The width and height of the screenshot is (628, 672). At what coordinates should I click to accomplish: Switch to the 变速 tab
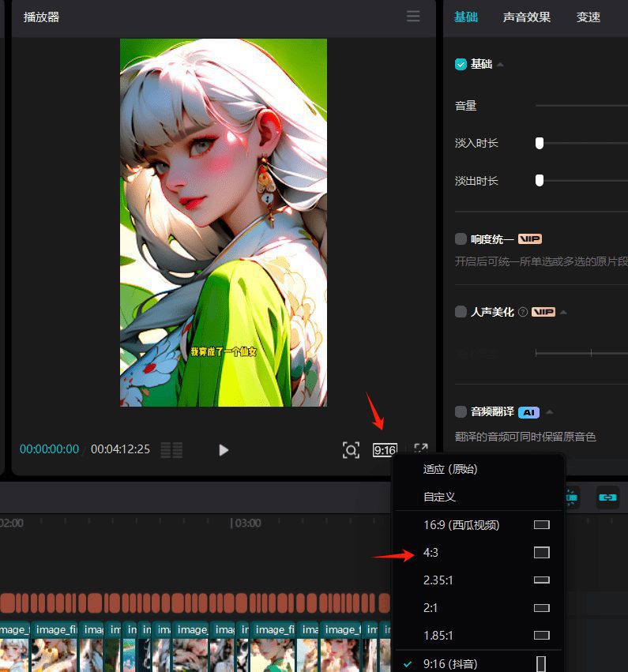(589, 17)
